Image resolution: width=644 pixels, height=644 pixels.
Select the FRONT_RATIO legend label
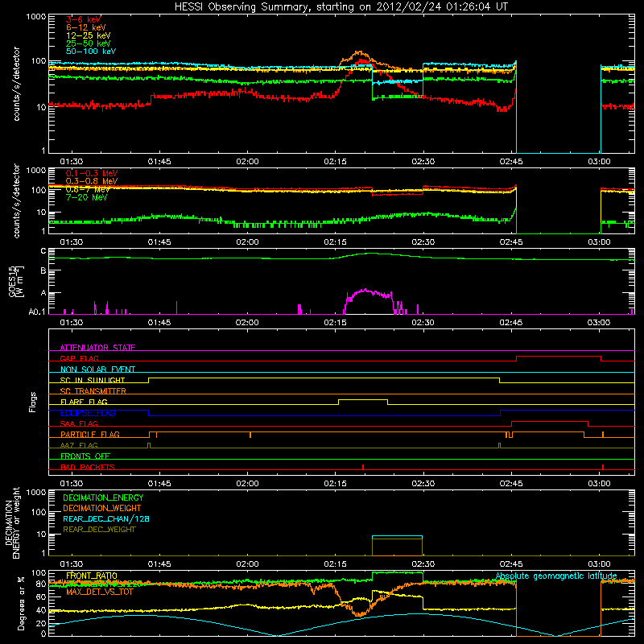pyautogui.click(x=92, y=576)
